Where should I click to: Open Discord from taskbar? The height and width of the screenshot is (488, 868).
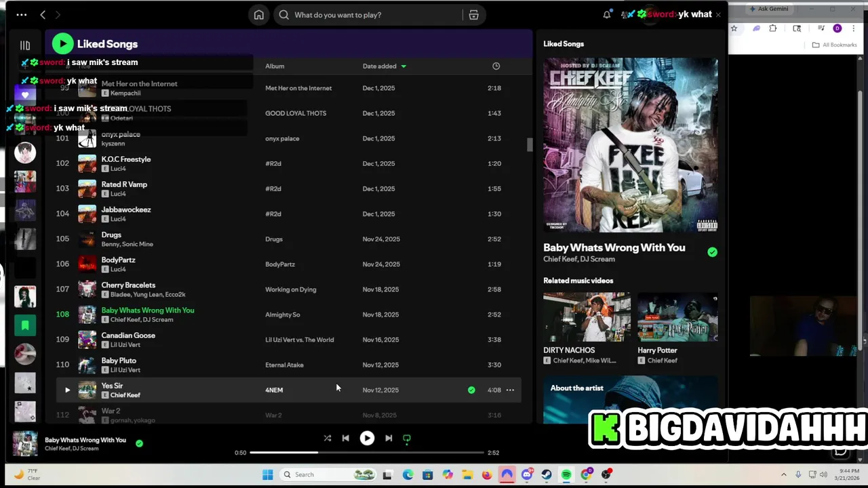(526, 474)
